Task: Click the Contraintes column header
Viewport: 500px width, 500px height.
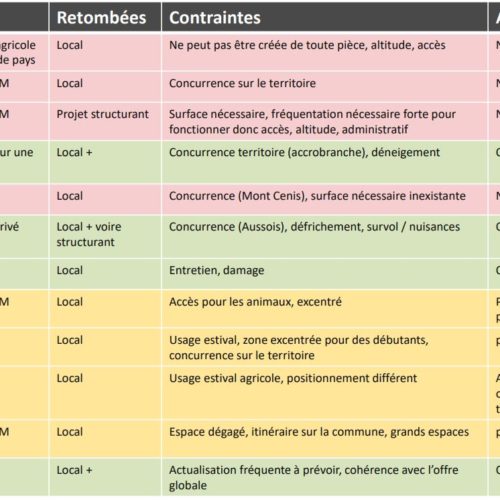Action: point(325,17)
